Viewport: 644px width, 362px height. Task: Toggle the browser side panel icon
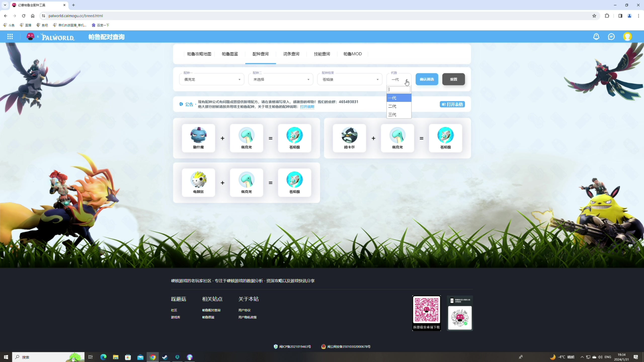pyautogui.click(x=620, y=16)
